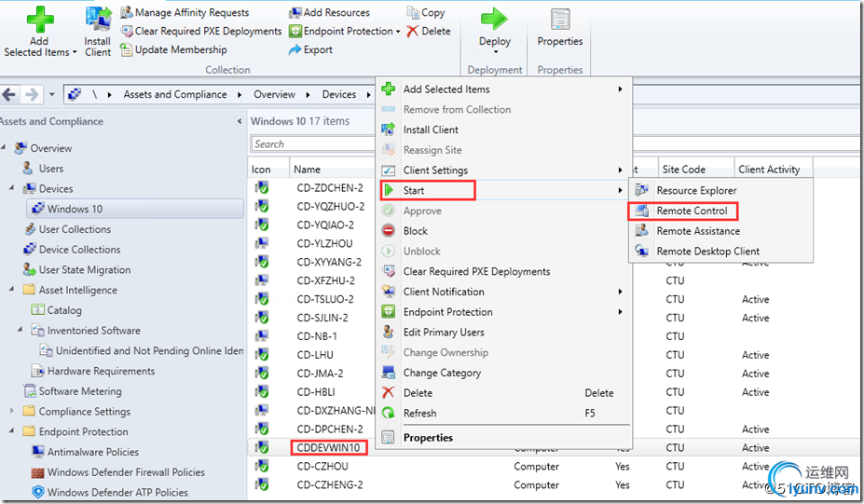Collapse the Devices tree node
This screenshot has height=504, width=864.
pyautogui.click(x=11, y=188)
